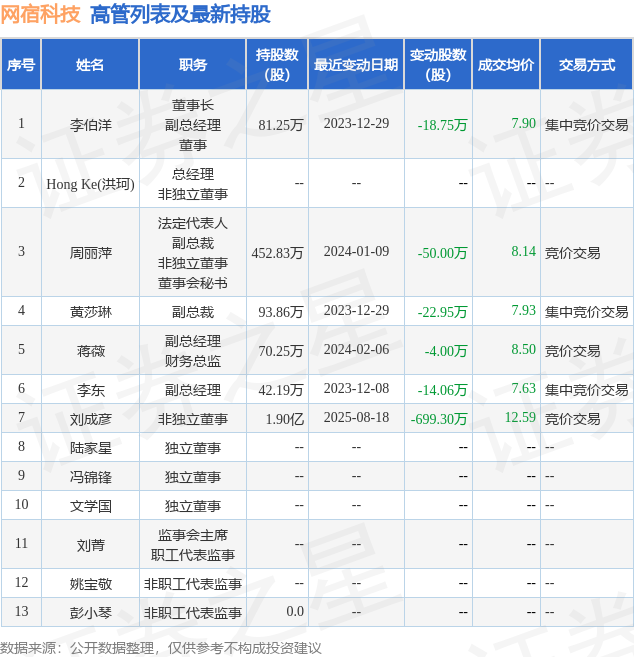Select the name 李伯洋 in row 1
This screenshot has height=657, width=634.
click(91, 125)
